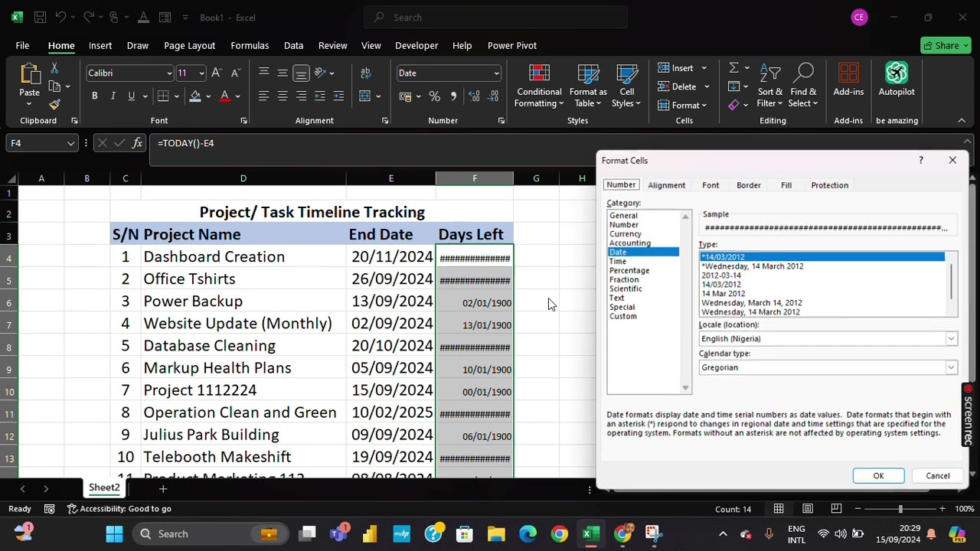
Task: Open the Date number format dropdown
Action: [x=496, y=73]
